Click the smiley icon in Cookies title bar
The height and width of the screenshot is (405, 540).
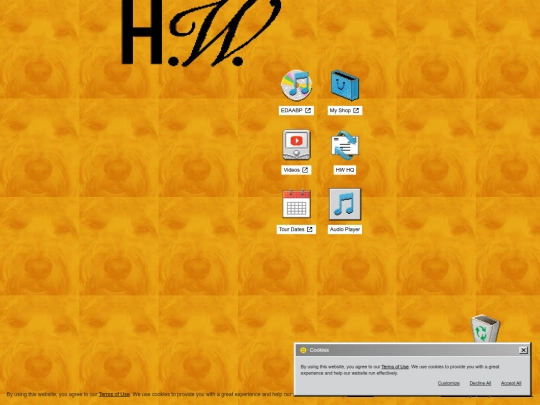[x=303, y=350]
